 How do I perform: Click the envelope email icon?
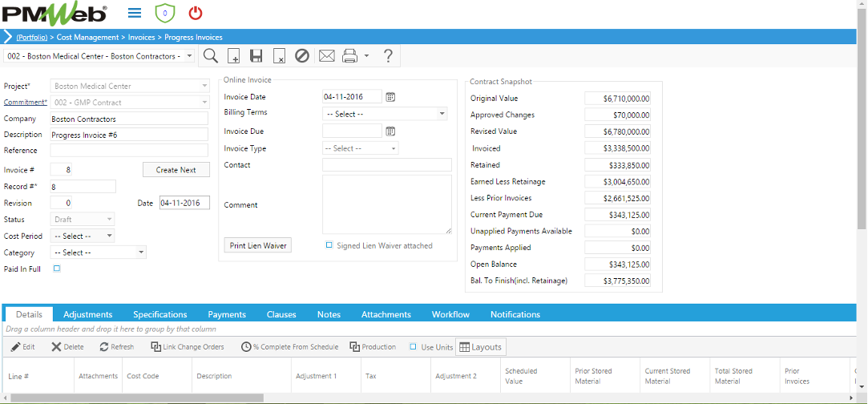pos(327,56)
